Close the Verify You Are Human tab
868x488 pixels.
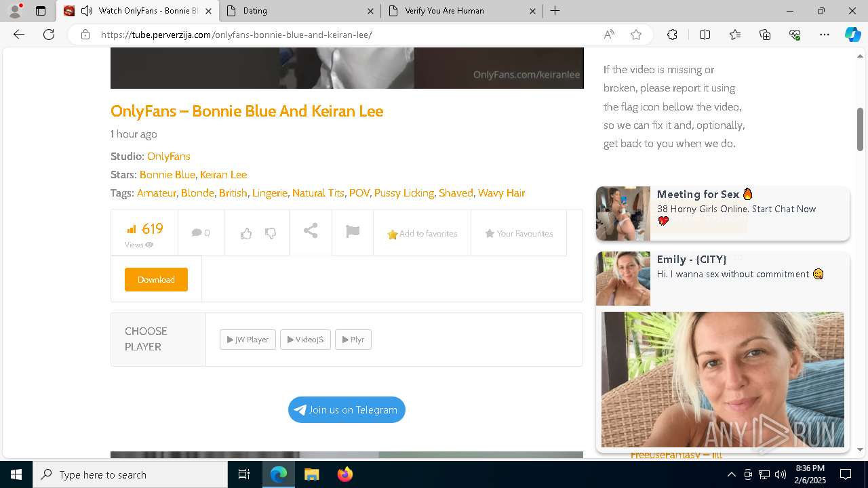click(x=532, y=11)
